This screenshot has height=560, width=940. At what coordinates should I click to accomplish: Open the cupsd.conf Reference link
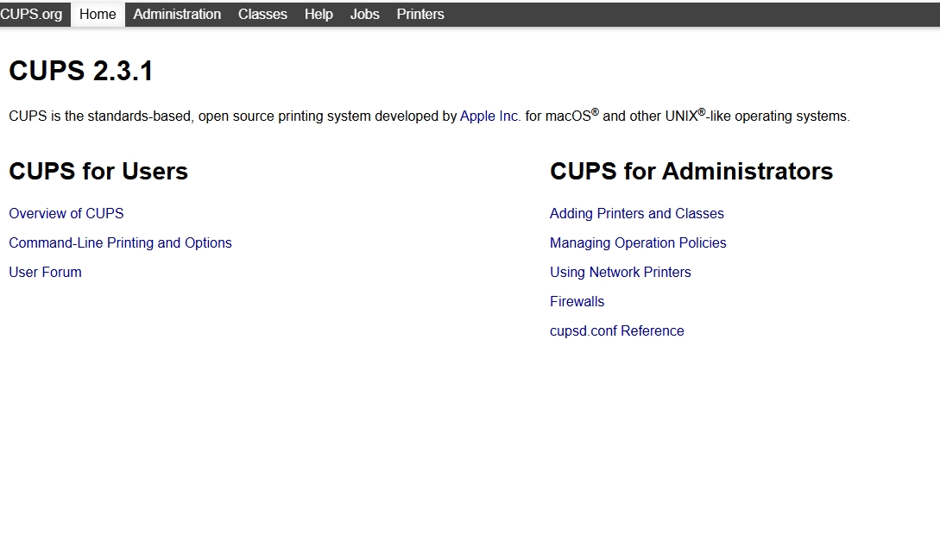coord(617,331)
